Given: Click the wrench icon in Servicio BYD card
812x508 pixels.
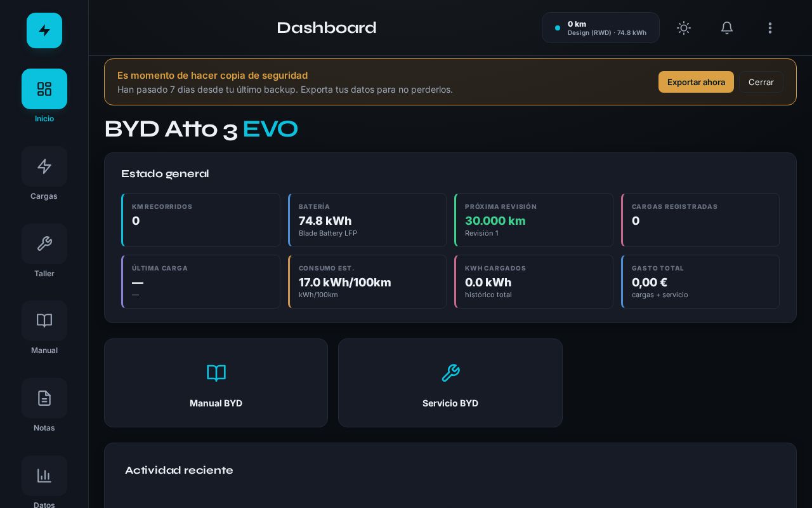Looking at the screenshot, I should 450,373.
